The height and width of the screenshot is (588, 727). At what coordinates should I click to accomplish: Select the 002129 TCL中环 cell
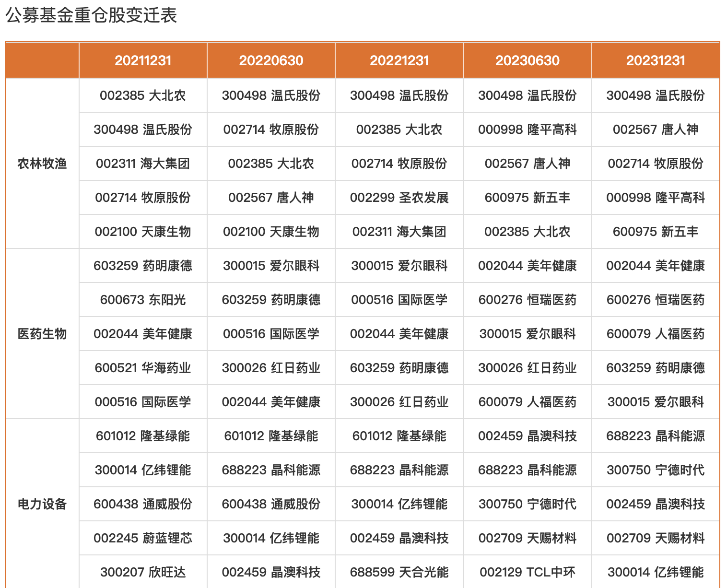click(527, 572)
